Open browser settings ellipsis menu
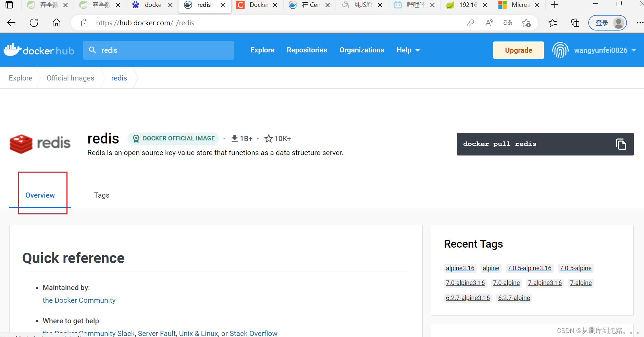 pyautogui.click(x=640, y=23)
